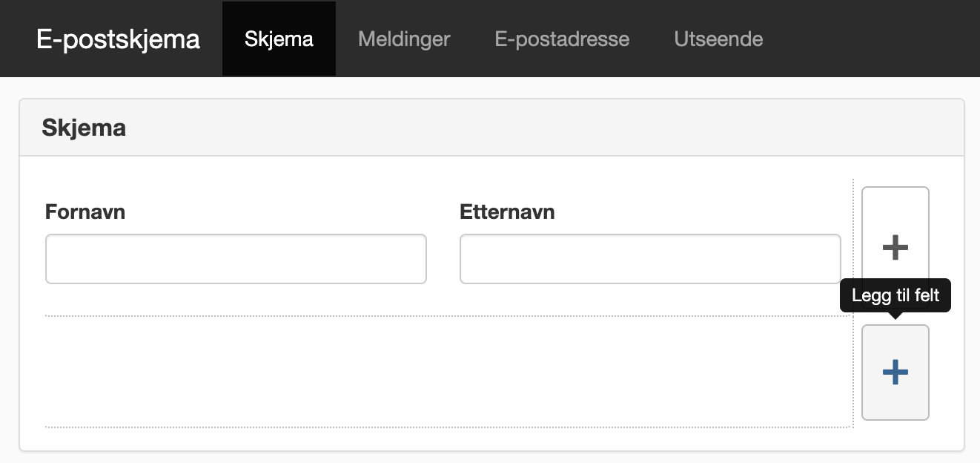This screenshot has width=980, height=463.
Task: Click the Etternavn field label
Action: click(507, 212)
